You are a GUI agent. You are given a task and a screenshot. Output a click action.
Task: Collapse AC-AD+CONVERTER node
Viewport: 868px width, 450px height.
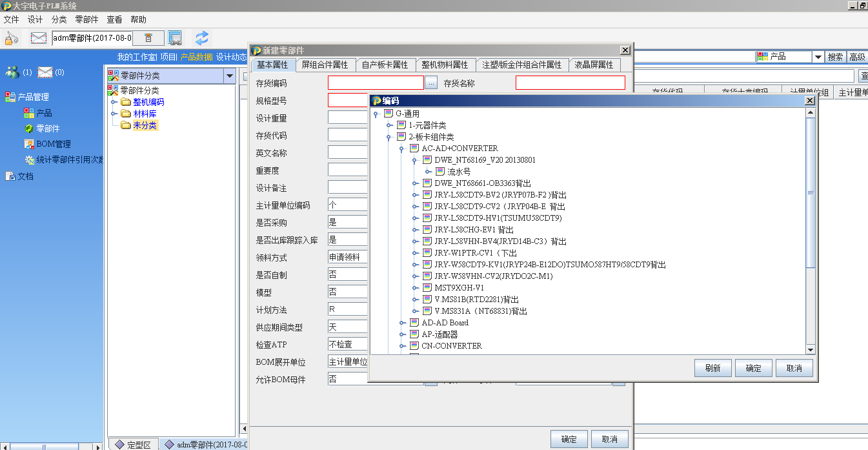pos(401,149)
